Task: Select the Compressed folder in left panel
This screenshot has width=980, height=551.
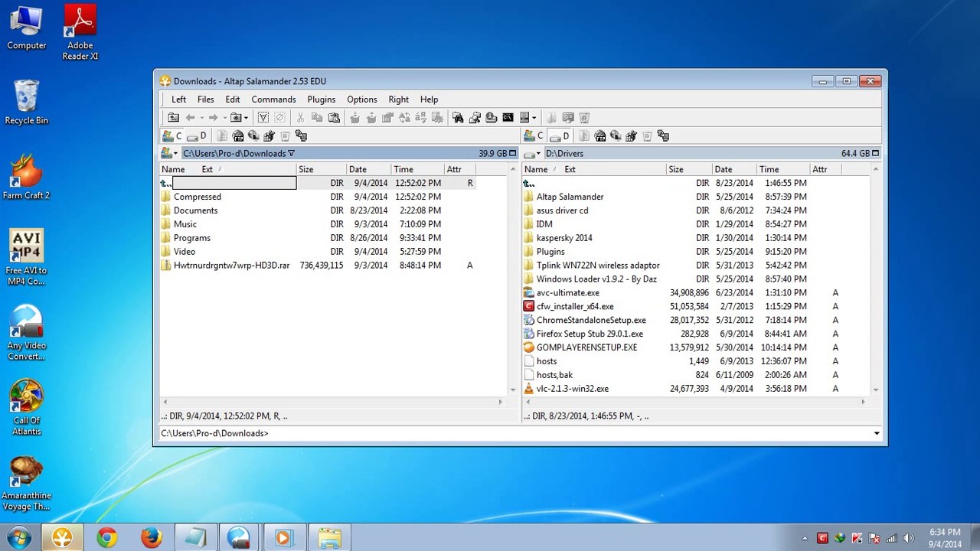Action: click(197, 197)
